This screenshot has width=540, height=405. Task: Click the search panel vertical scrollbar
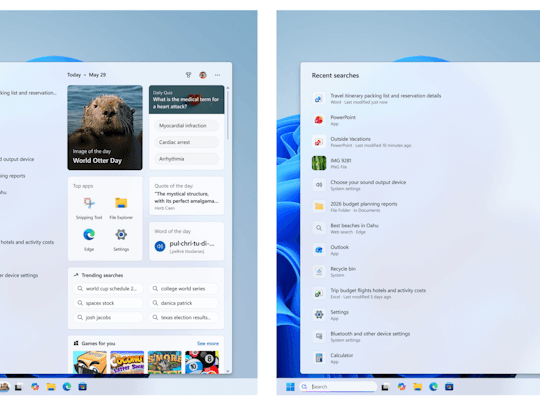(228, 114)
